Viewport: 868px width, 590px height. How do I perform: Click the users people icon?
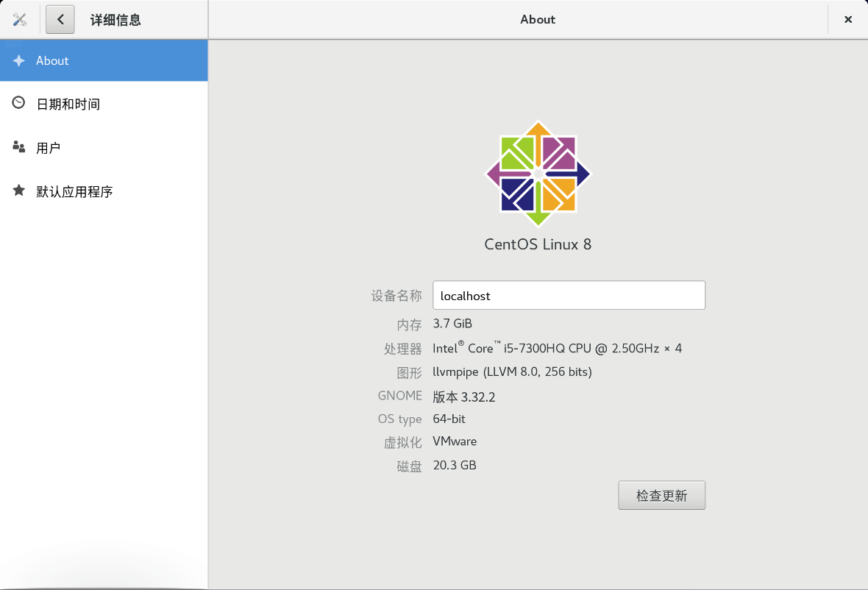pyautogui.click(x=19, y=146)
